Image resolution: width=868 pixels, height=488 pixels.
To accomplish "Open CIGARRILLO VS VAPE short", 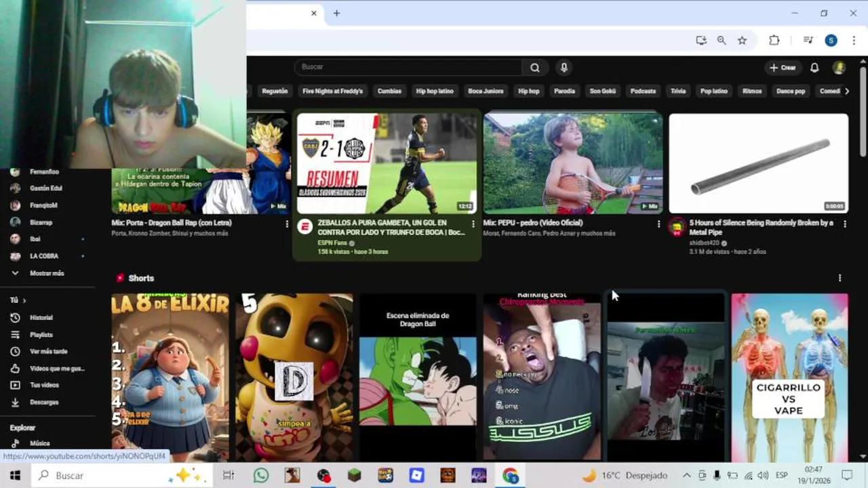I will click(x=789, y=377).
